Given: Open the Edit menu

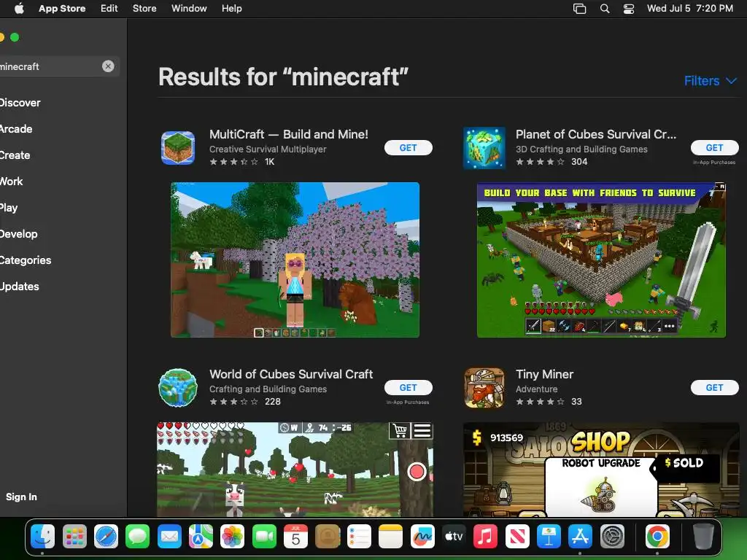Looking at the screenshot, I should [109, 8].
